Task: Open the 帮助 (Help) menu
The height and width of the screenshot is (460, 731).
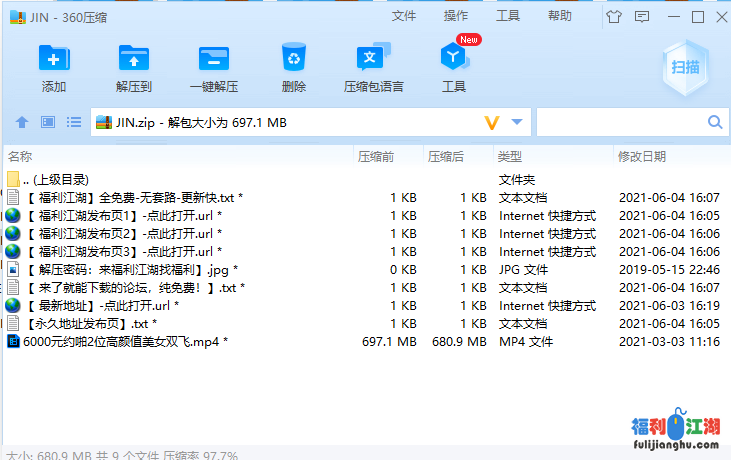Action: tap(560, 16)
